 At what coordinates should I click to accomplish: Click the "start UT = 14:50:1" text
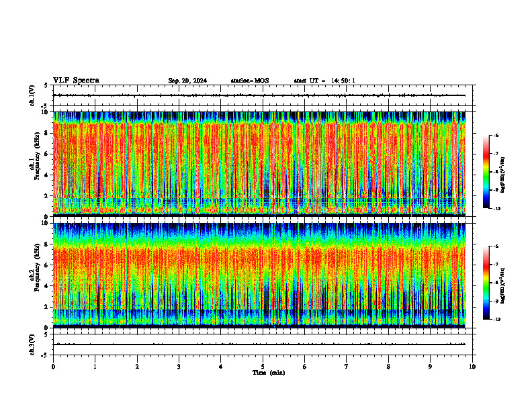[324, 81]
